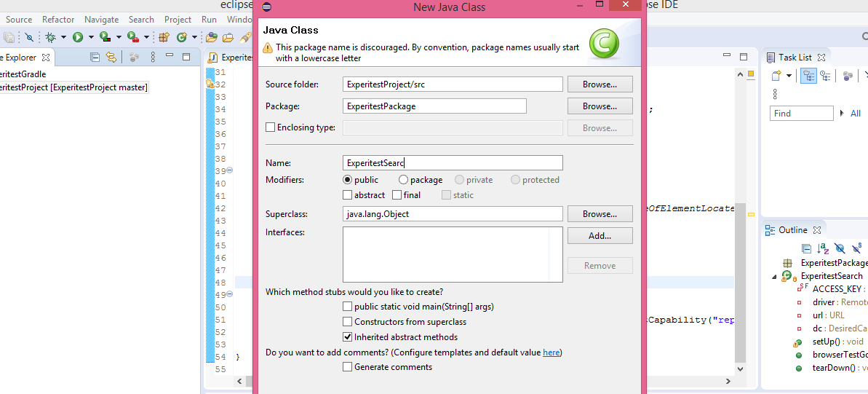Collapse All in Package Explorer

(95, 57)
